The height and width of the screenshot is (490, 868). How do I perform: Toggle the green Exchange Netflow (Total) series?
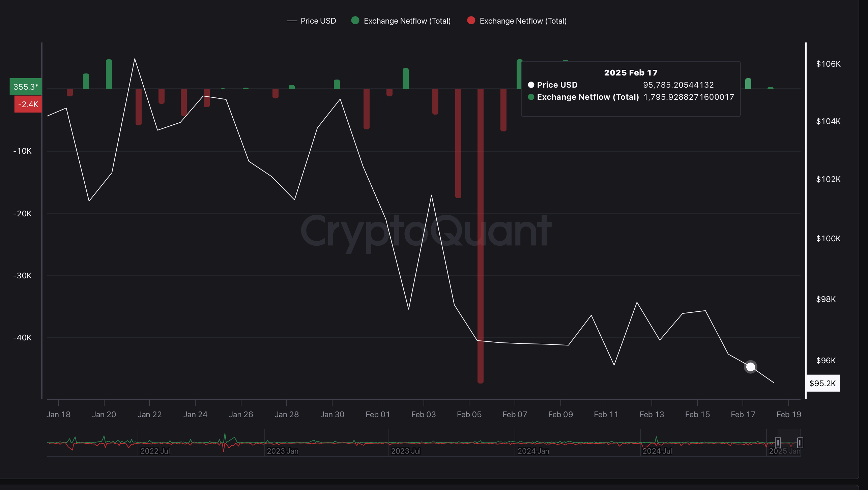(x=401, y=21)
